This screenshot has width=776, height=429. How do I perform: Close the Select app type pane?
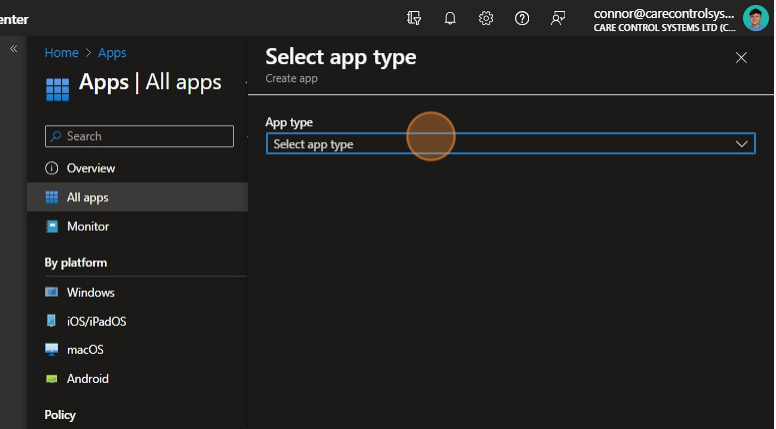(x=741, y=58)
